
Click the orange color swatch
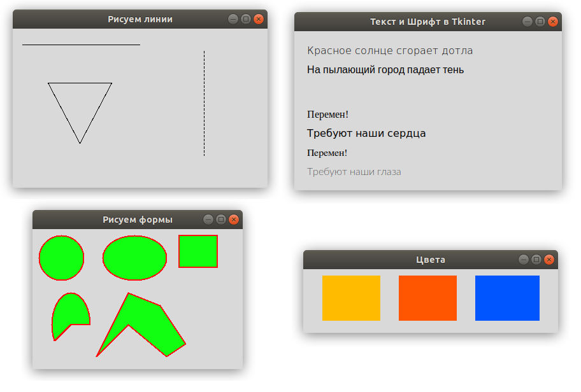tap(351, 298)
